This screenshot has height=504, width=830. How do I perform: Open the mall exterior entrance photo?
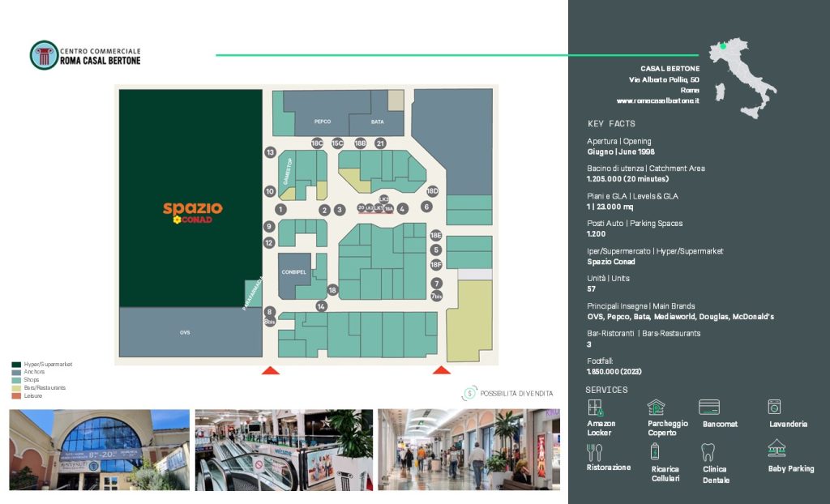coord(99,450)
